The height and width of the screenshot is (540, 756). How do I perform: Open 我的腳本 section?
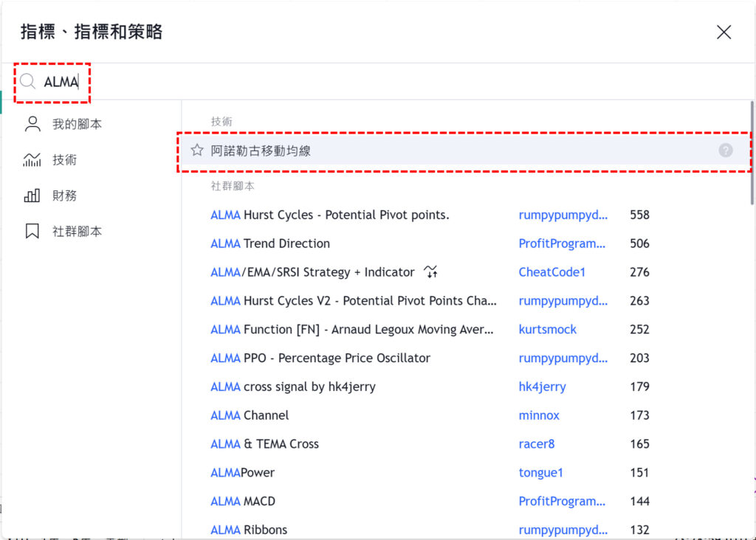(x=77, y=124)
